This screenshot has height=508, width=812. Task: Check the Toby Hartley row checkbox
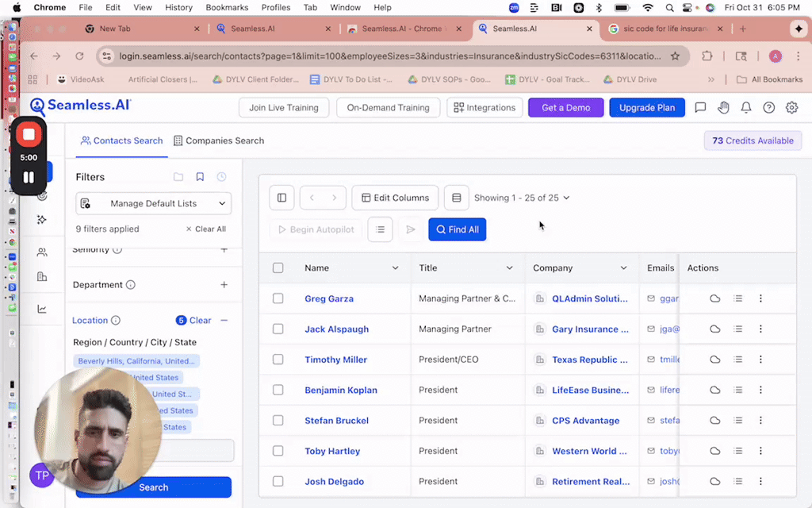point(278,451)
